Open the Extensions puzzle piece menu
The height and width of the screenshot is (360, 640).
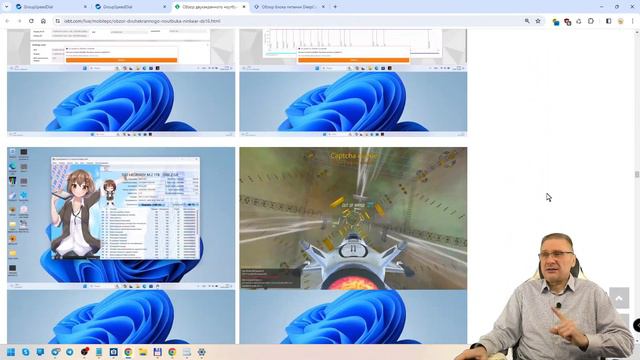point(591,21)
